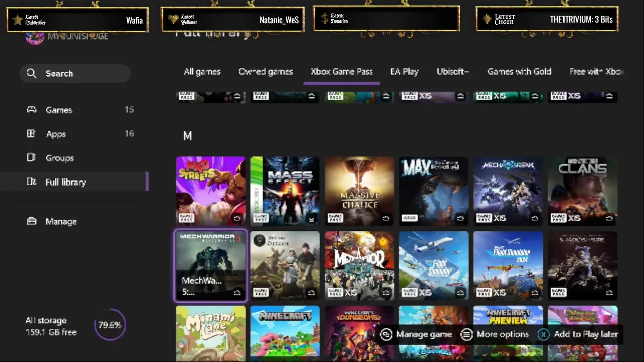The width and height of the screenshot is (644, 362).
Task: Select the highlighted MechWarrior 5 tile
Action: (210, 265)
